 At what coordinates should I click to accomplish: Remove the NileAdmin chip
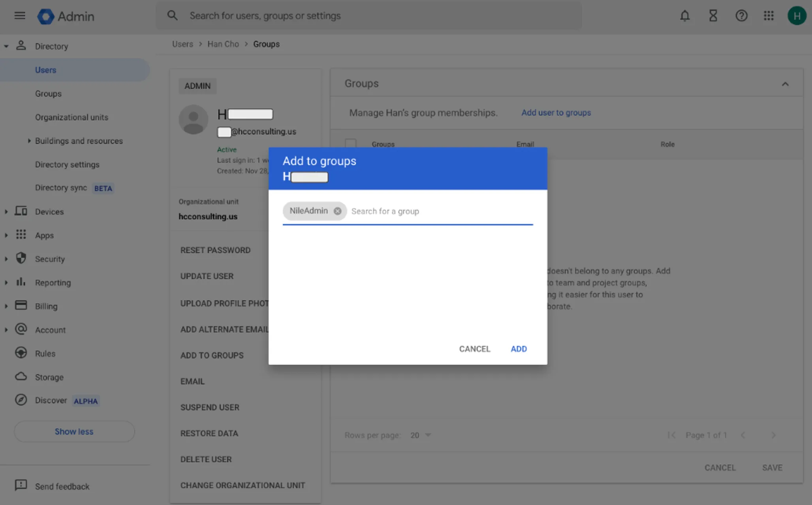point(337,211)
